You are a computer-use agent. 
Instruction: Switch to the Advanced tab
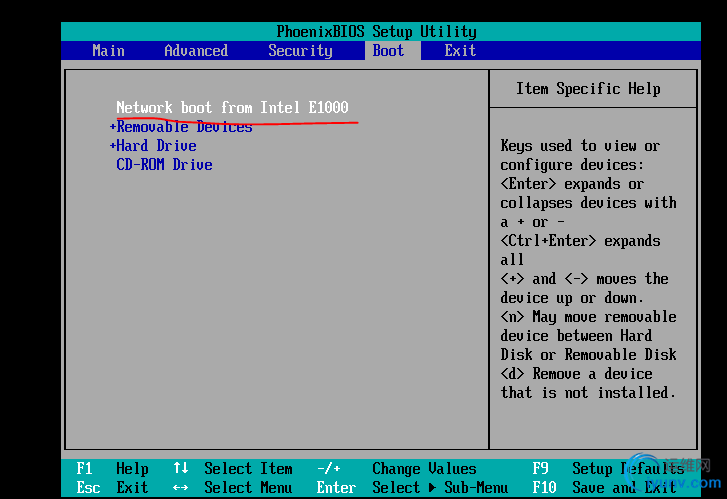pos(196,50)
